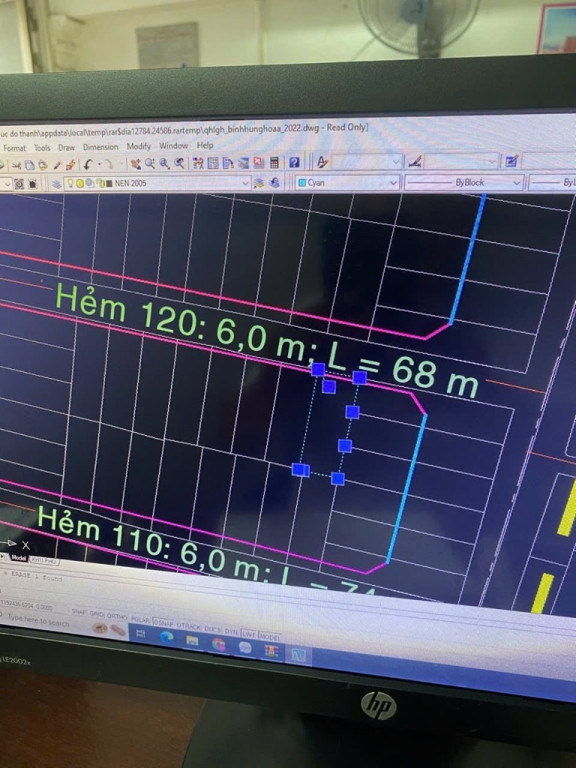Image resolution: width=576 pixels, height=768 pixels.
Task: Click the Copy icon in toolbar
Action: 29,165
